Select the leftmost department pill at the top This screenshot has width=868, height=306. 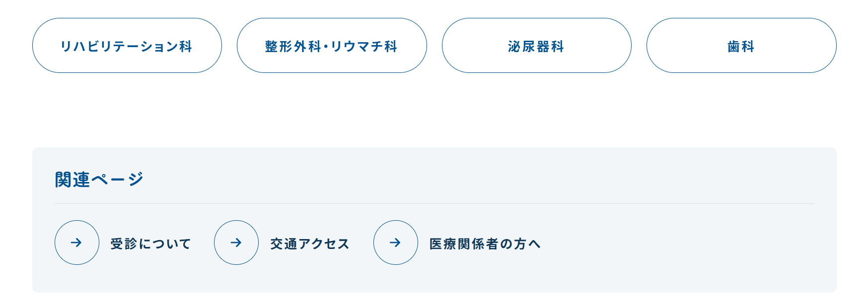point(127,45)
